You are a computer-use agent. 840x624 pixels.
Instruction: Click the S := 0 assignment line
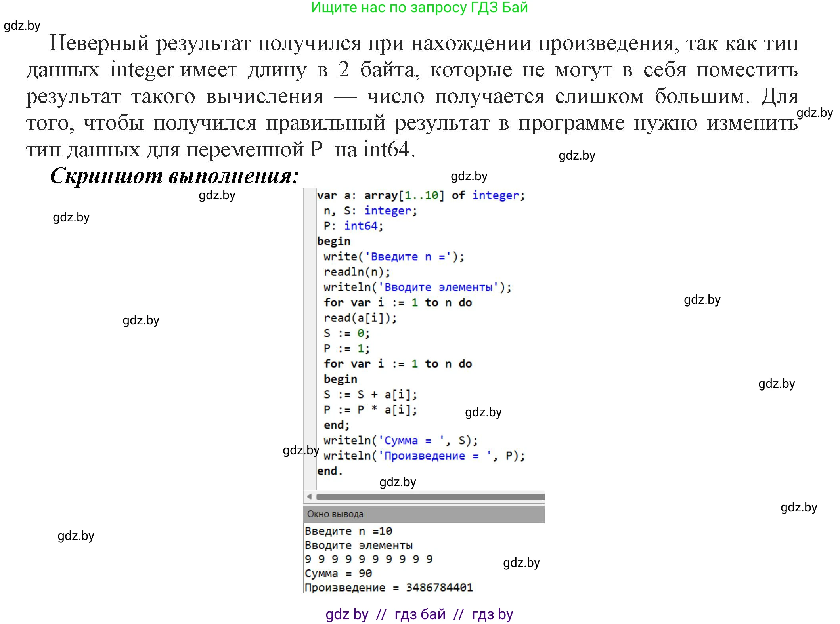[347, 333]
